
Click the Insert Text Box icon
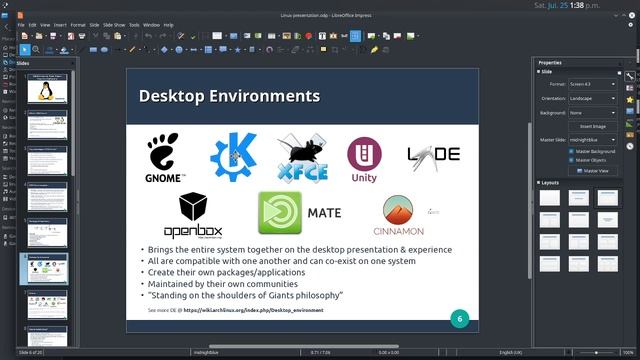322,36
